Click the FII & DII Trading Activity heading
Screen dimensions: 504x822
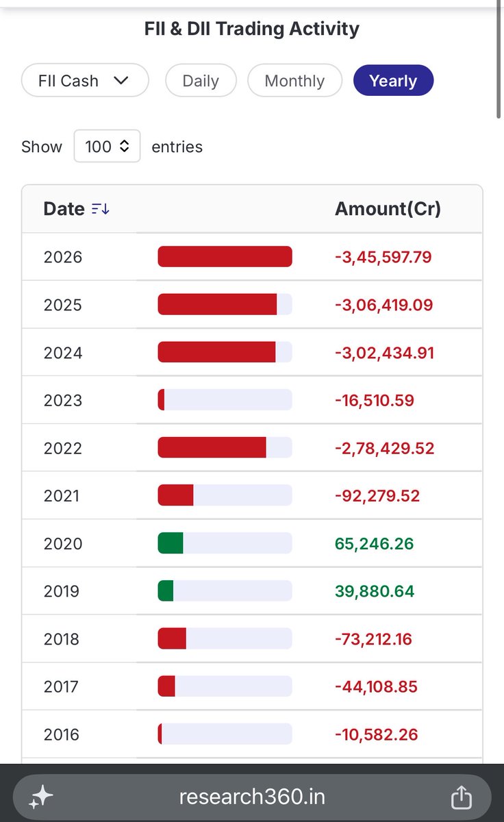click(252, 29)
